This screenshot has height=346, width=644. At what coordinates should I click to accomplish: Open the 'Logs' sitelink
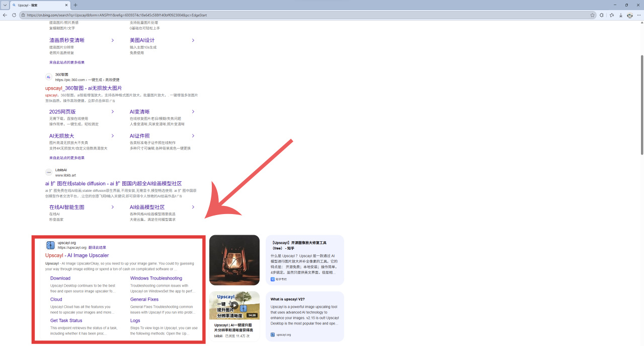pos(135,320)
